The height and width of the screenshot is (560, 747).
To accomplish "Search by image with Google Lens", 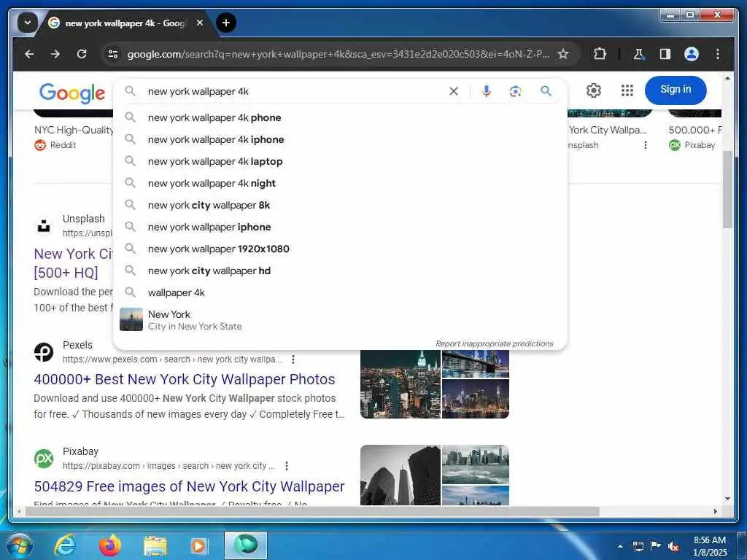I will click(x=515, y=91).
